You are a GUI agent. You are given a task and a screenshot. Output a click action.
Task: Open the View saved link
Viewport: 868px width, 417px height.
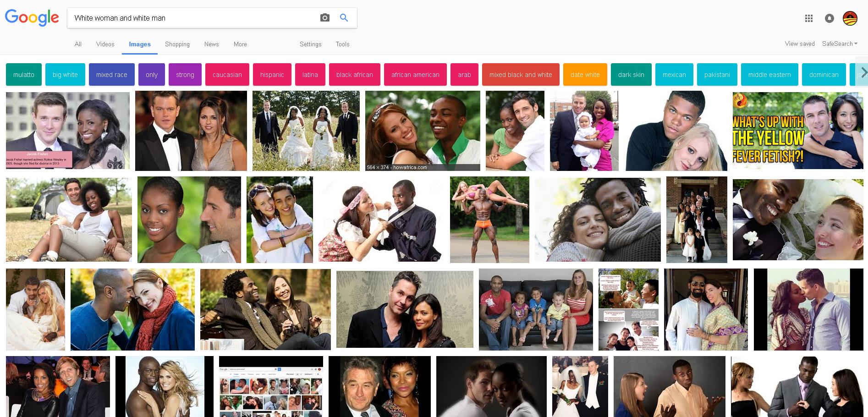click(x=799, y=44)
